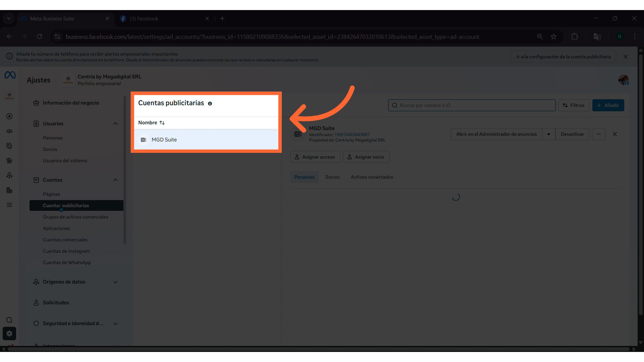Click the MGD Suite ad account row icon
The width and height of the screenshot is (644, 362).
[x=144, y=140]
